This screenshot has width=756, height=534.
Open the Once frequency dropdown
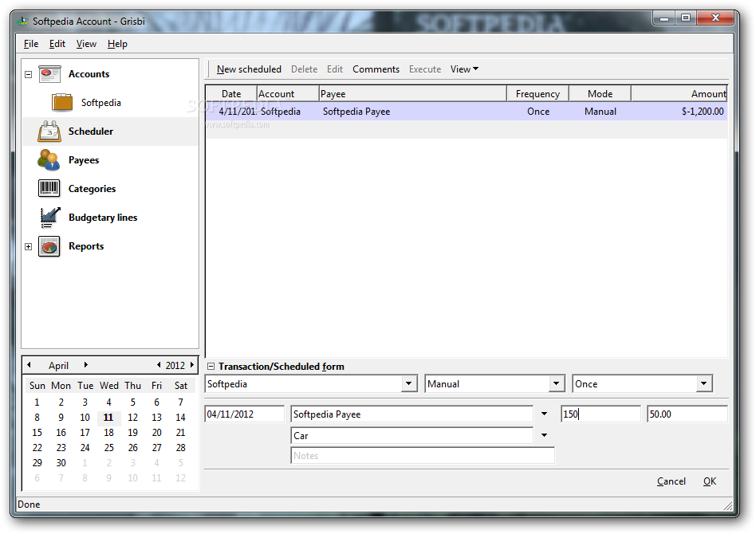coord(704,383)
